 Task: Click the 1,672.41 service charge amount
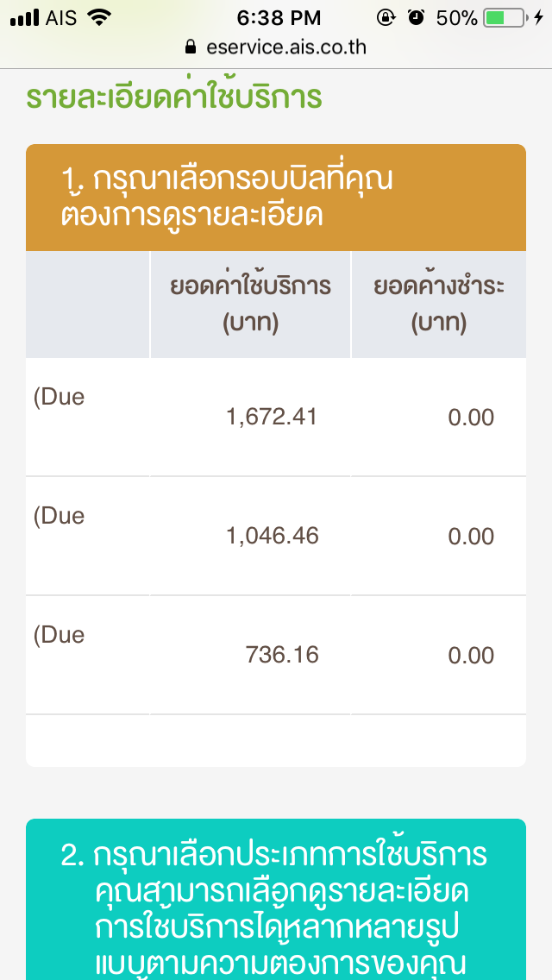pyautogui.click(x=272, y=418)
